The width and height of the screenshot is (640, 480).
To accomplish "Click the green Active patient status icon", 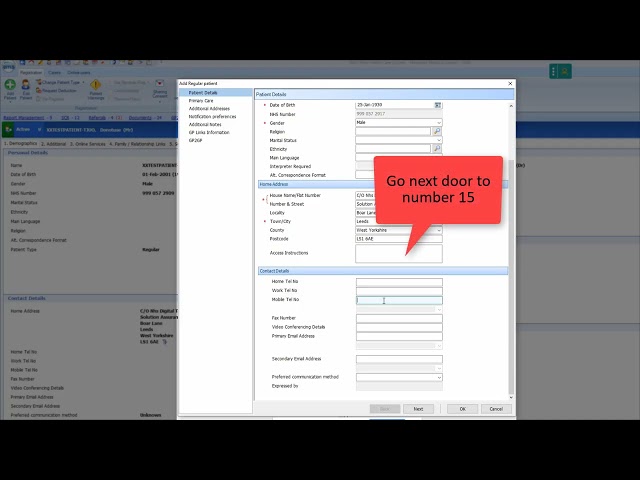I will (x=8, y=129).
